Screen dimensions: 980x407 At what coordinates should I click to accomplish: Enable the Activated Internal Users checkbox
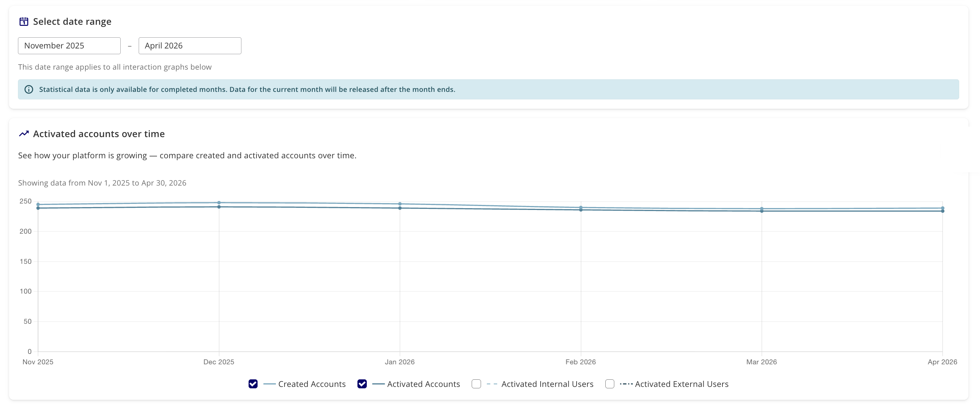pyautogui.click(x=476, y=384)
